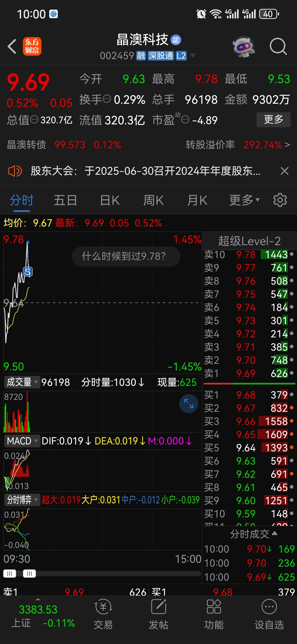The image size is (297, 644).
Task: Select the 卖1 9.69 order row
Action: 249,373
